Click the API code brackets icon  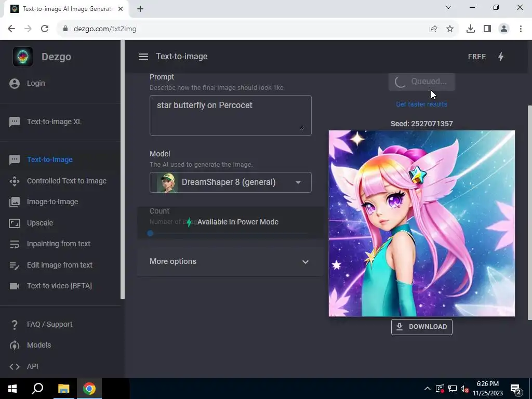(x=14, y=367)
